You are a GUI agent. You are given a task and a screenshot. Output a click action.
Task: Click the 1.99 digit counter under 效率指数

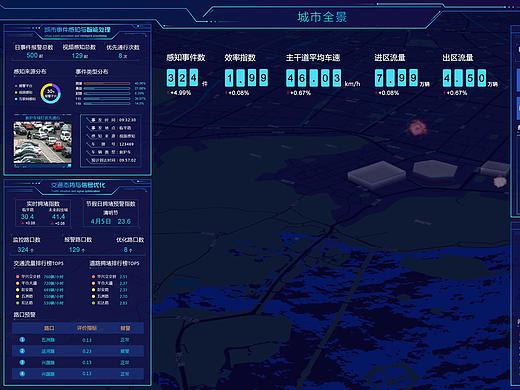coord(246,78)
